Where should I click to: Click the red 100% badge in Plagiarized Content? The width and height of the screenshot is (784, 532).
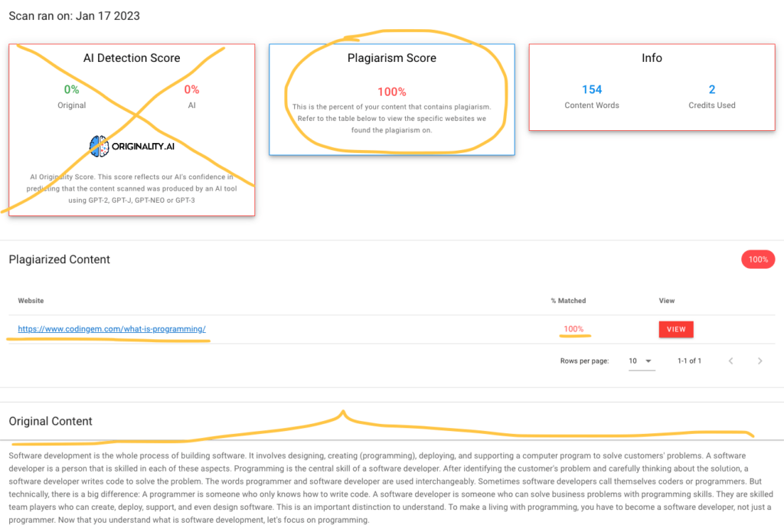758,259
